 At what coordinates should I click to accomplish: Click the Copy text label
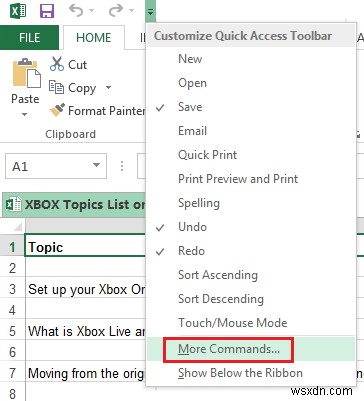tap(82, 88)
